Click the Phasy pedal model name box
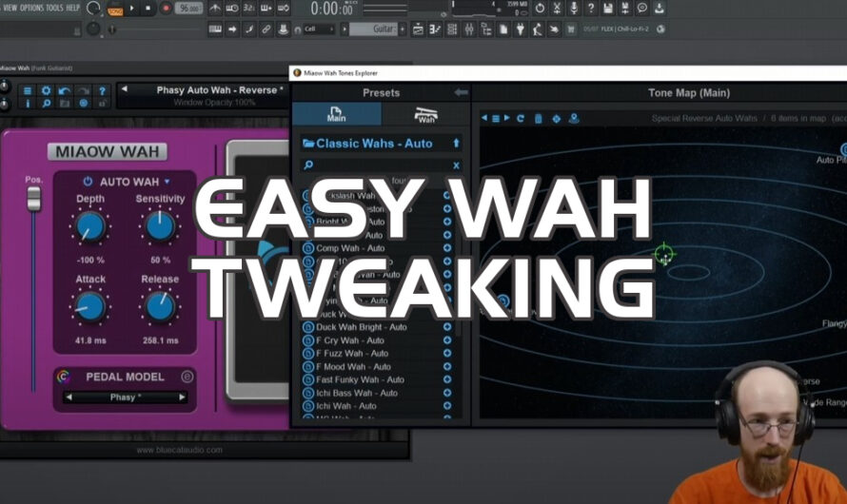This screenshot has height=504, width=847. [x=126, y=397]
